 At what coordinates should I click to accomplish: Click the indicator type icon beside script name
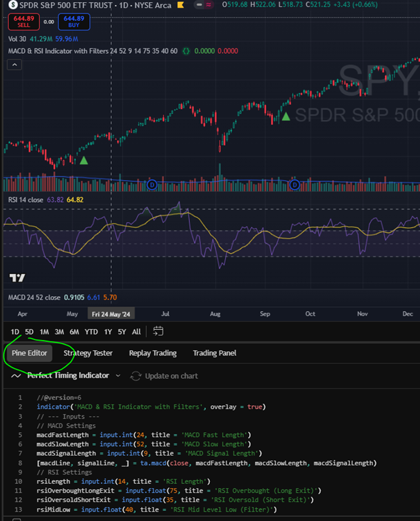(x=16, y=376)
